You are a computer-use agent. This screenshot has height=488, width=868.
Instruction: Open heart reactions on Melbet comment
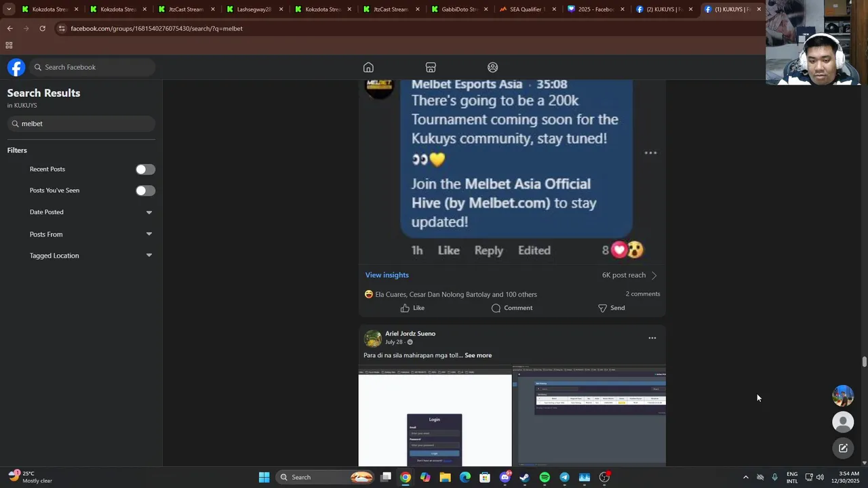point(619,250)
